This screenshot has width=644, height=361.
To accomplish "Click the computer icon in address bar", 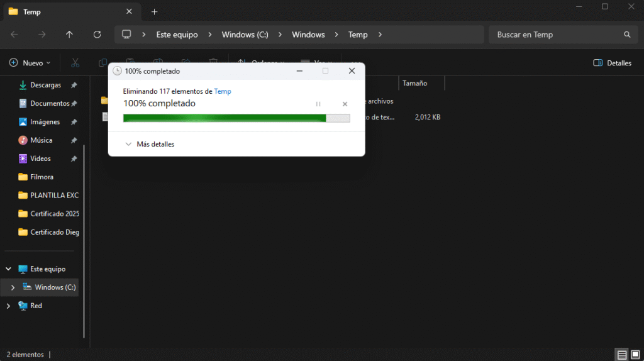I will click(x=126, y=35).
